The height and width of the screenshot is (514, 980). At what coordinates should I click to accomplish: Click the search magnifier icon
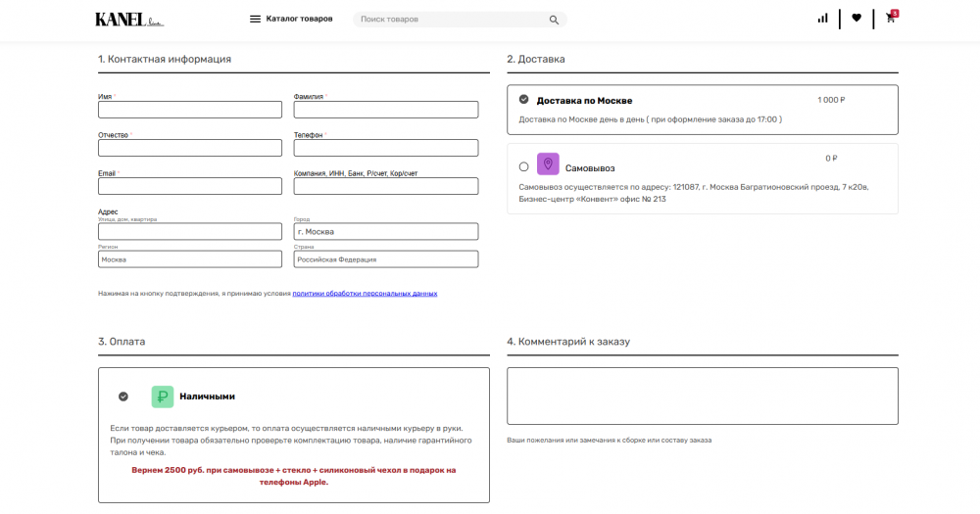554,20
